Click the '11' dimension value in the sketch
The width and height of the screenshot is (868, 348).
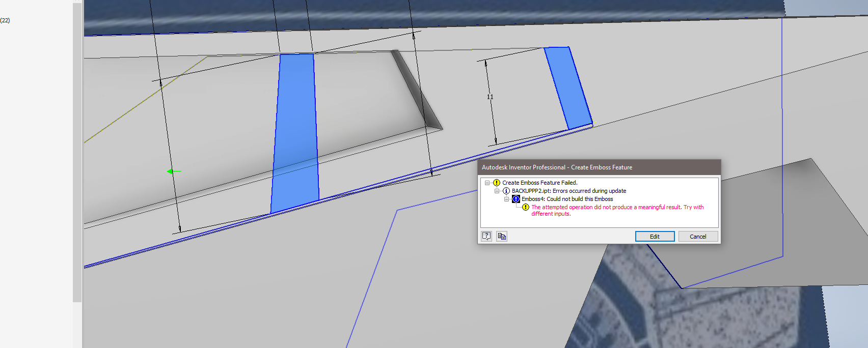coord(490,97)
